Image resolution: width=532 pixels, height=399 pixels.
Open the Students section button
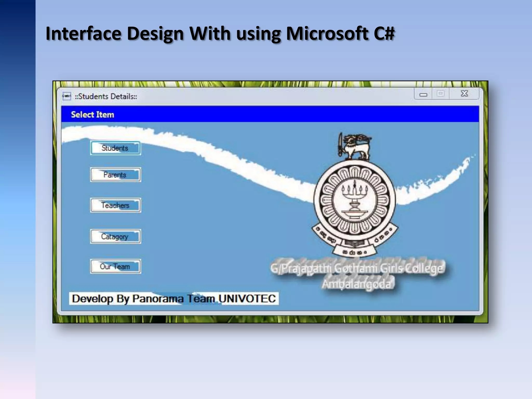point(116,148)
